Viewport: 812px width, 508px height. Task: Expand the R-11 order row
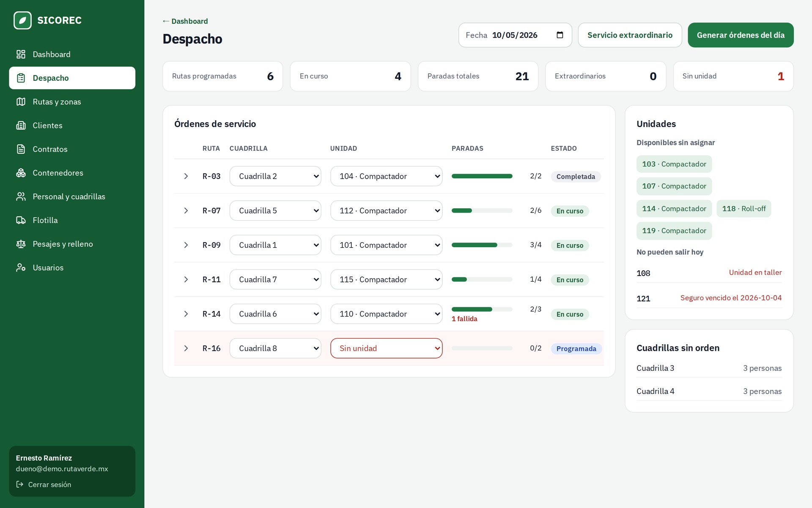click(186, 279)
